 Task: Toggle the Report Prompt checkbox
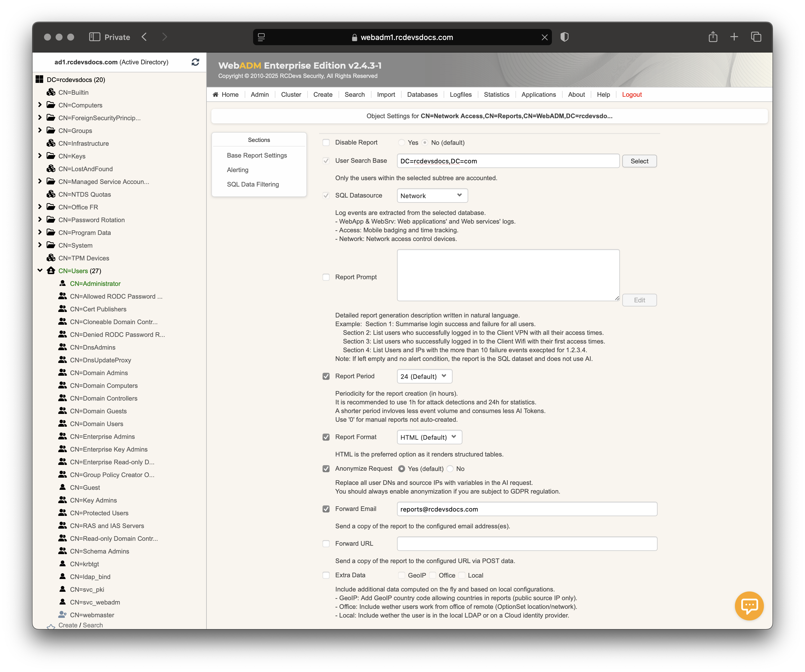[326, 277]
